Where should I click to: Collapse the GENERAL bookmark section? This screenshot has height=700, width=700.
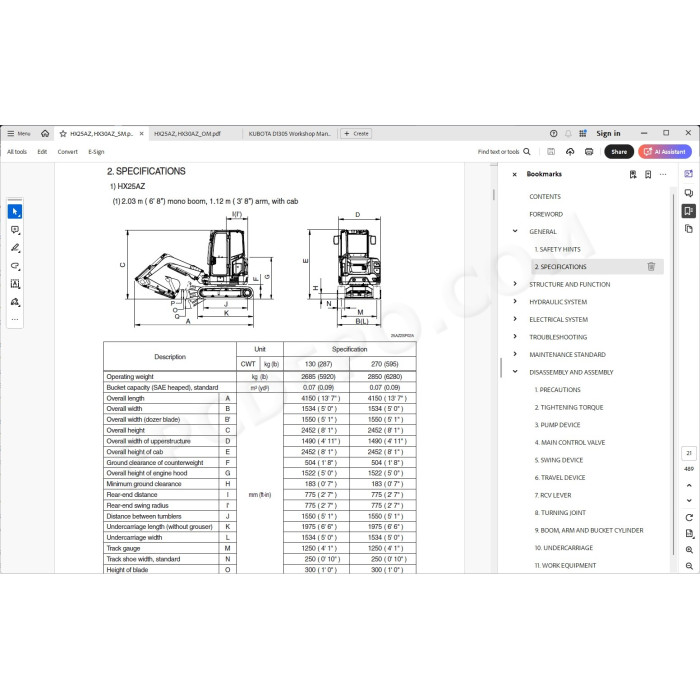pyautogui.click(x=515, y=231)
